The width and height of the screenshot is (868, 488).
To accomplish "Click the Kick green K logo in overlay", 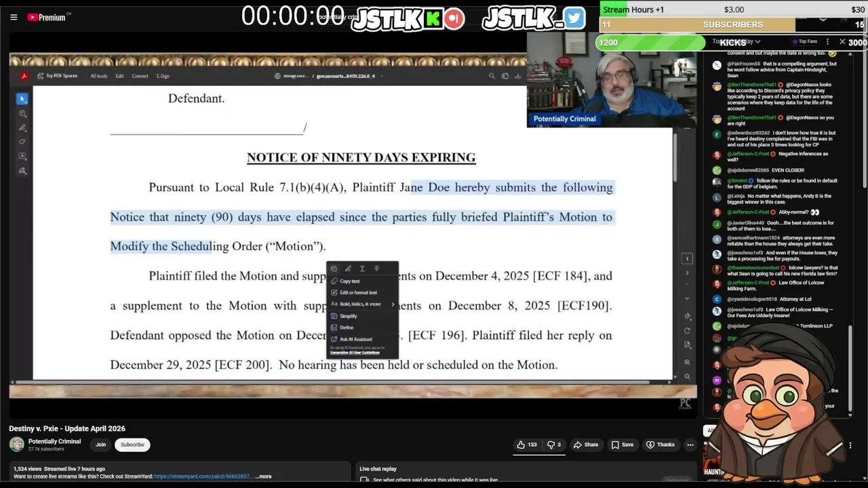I will click(x=433, y=18).
